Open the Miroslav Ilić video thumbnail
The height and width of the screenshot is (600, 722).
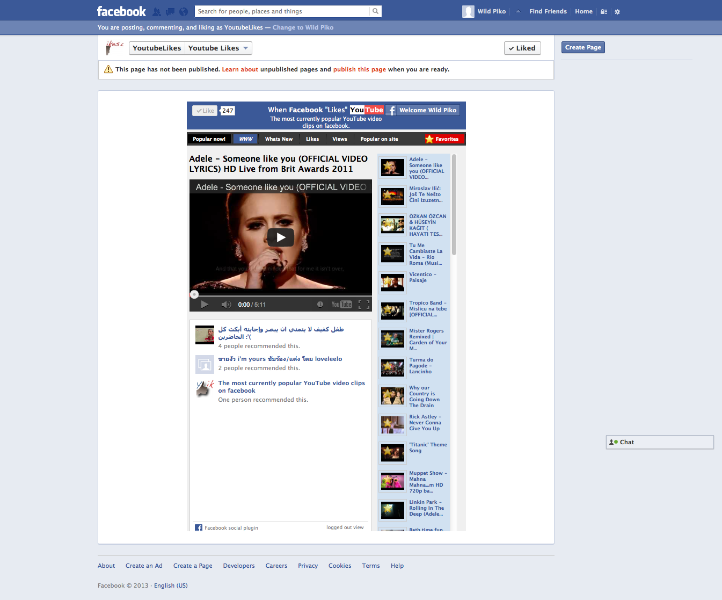[x=392, y=196]
